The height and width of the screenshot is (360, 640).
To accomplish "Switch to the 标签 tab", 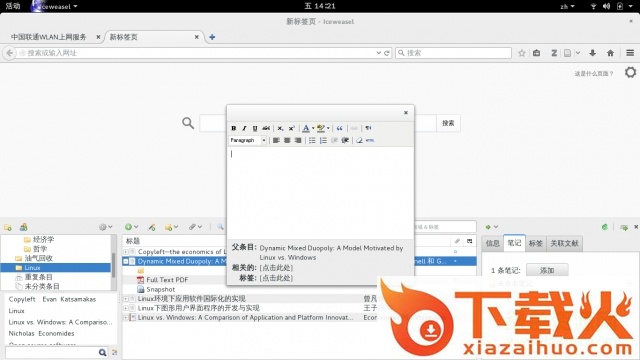I will pyautogui.click(x=536, y=243).
